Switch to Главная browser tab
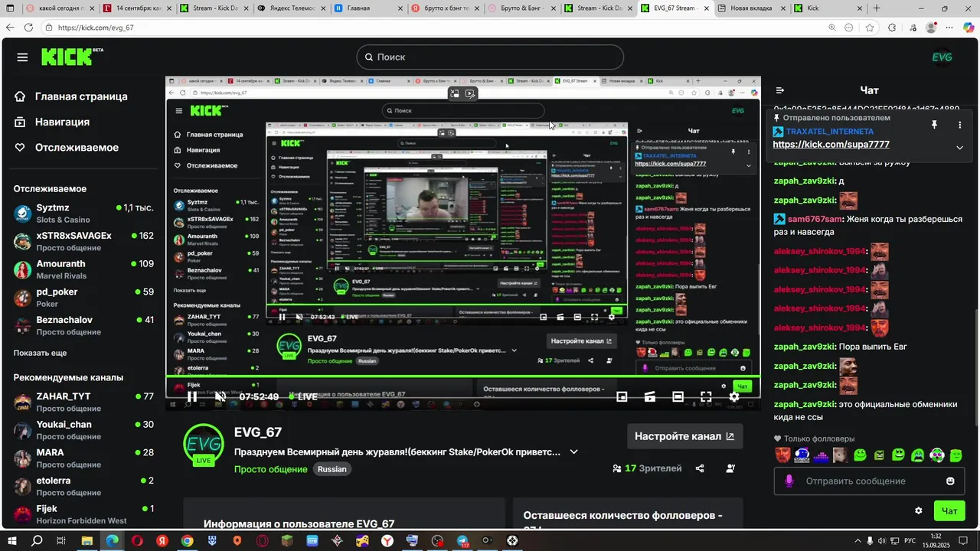980x551 pixels. 369,8
